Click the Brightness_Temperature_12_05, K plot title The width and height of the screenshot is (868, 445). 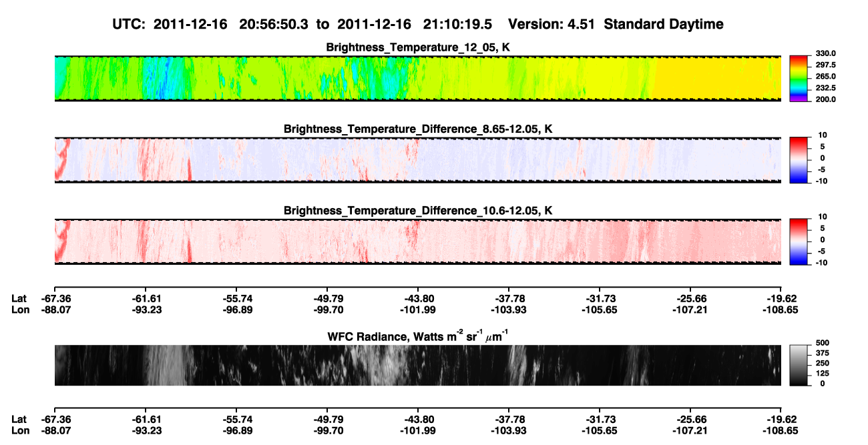[x=418, y=47]
